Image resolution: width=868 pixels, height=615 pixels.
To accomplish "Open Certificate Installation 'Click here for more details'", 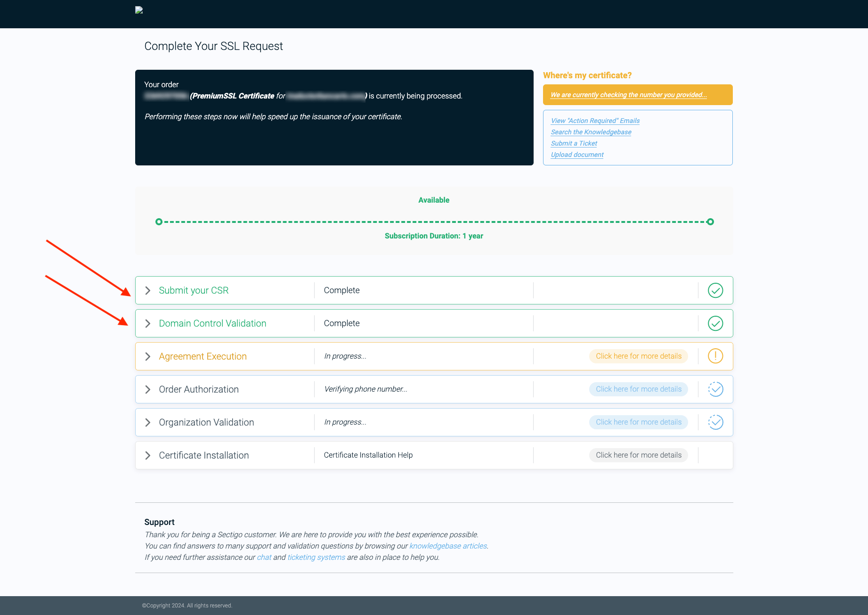I will tap(639, 455).
